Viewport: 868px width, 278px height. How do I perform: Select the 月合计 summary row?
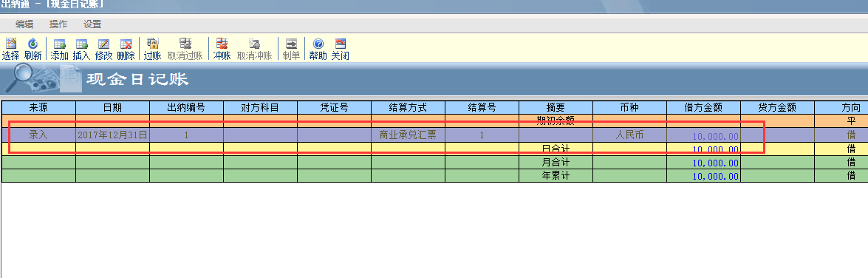tap(434, 162)
